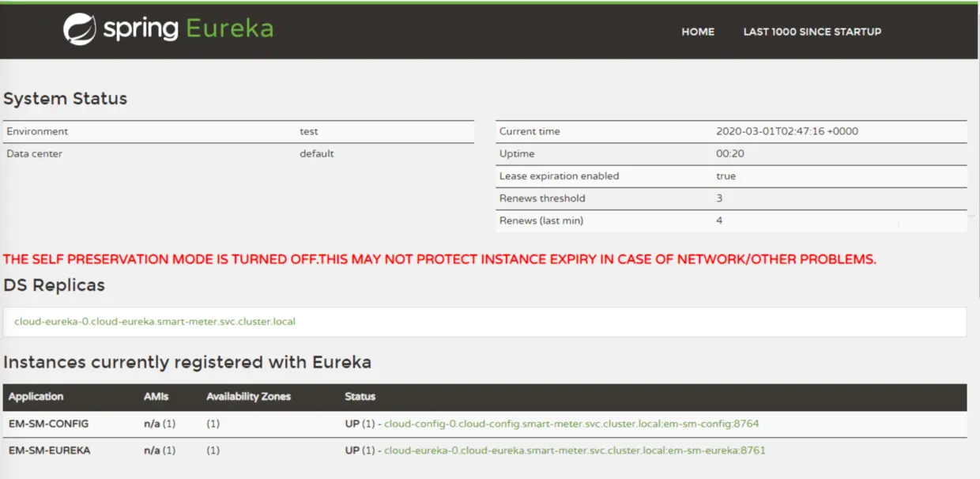980x479 pixels.
Task: Open the em-sm-config:8764 instance link
Action: 571,424
